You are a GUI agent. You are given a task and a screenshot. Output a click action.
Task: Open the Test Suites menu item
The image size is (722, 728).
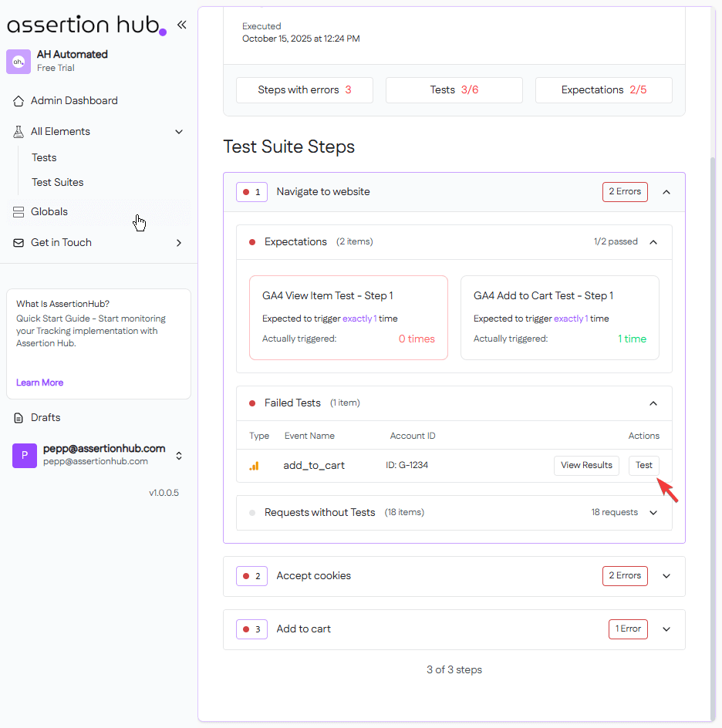click(x=58, y=183)
